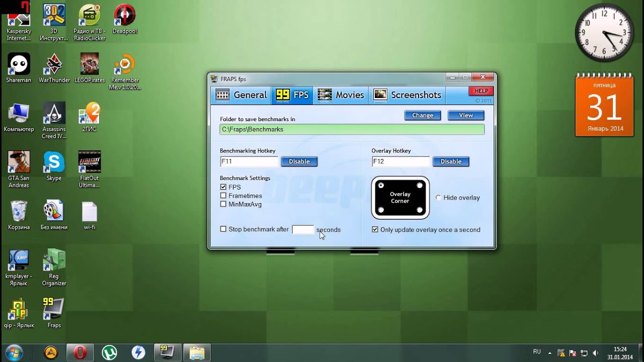Switch to the Movies tab
This screenshot has width=644, height=362.
341,95
